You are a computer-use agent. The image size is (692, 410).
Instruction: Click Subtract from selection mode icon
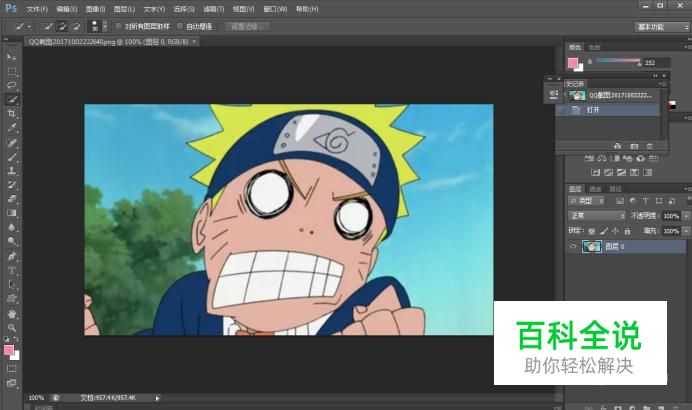pyautogui.click(x=76, y=26)
